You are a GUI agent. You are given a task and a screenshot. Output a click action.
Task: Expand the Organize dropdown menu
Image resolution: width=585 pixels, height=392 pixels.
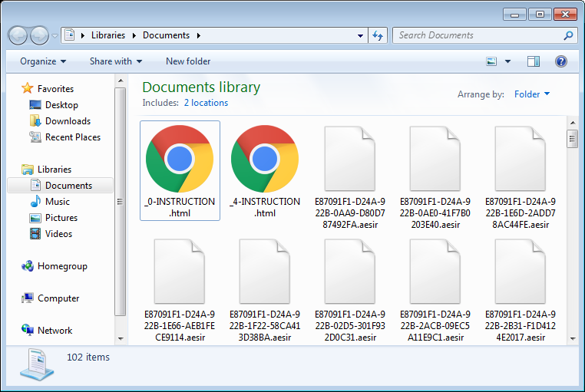tap(43, 61)
